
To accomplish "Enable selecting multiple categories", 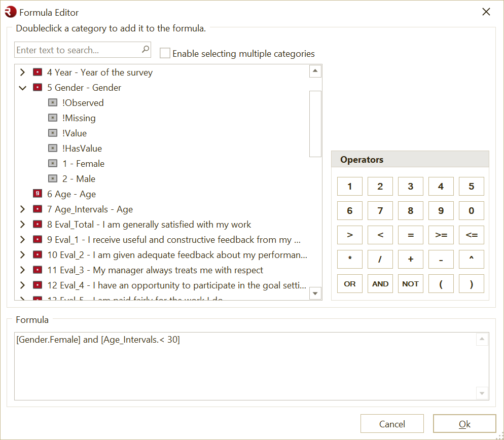I will pos(164,53).
